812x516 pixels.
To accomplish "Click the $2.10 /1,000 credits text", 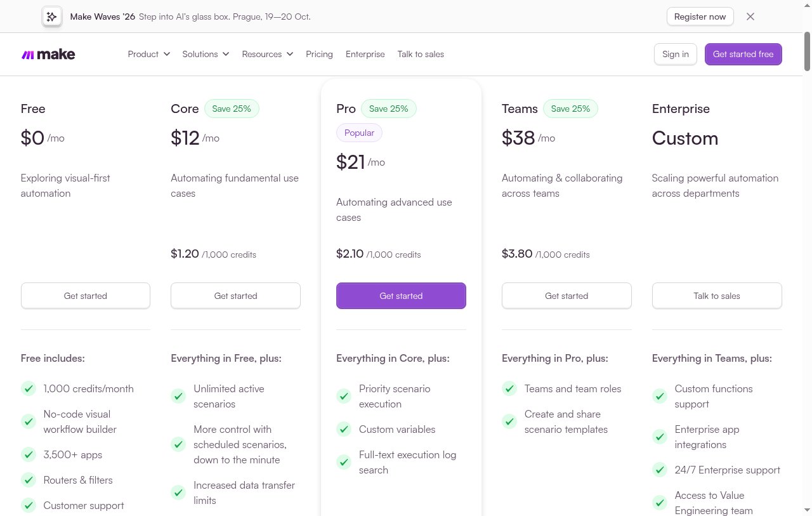I will coord(379,254).
